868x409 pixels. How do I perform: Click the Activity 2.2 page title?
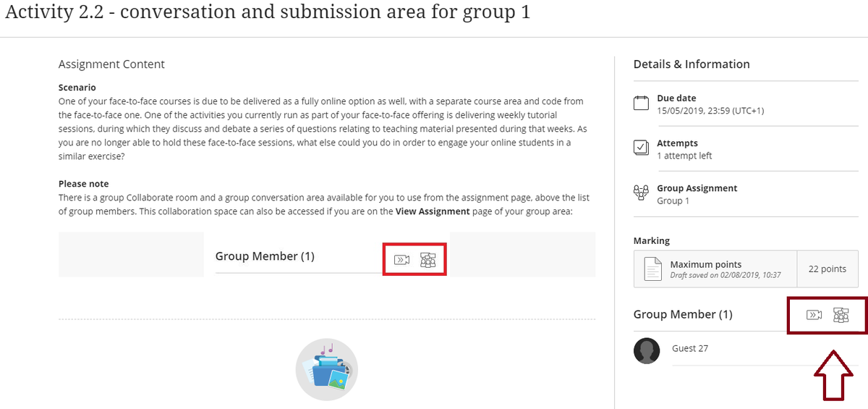(x=268, y=14)
